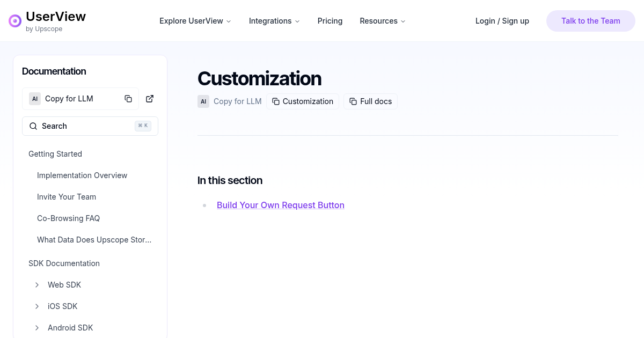Click the Copy for LLM text in the sidebar
The width and height of the screenshot is (644, 338).
coord(69,99)
